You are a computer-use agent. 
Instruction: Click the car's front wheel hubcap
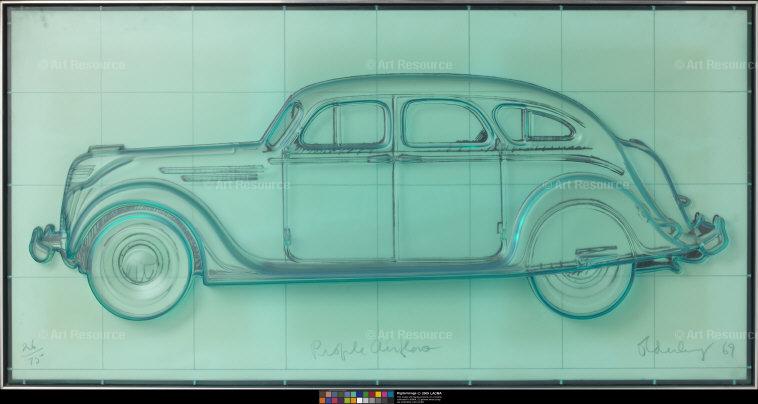(x=140, y=263)
